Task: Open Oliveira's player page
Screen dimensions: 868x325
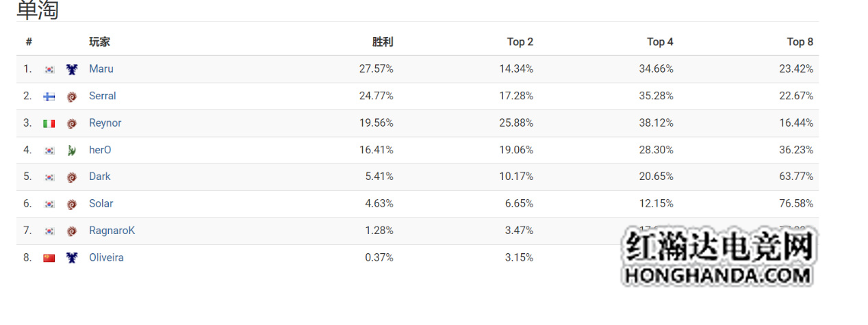Action: [x=106, y=258]
